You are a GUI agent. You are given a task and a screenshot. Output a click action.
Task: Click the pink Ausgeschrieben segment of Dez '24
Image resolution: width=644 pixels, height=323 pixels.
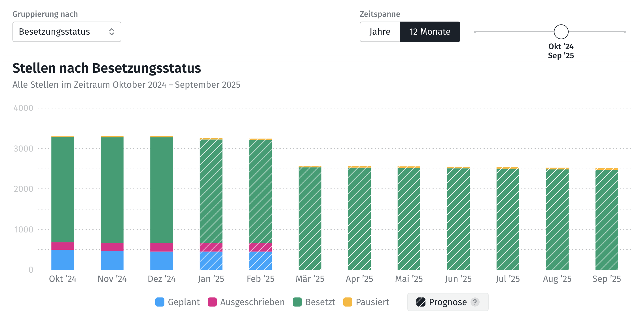point(162,247)
